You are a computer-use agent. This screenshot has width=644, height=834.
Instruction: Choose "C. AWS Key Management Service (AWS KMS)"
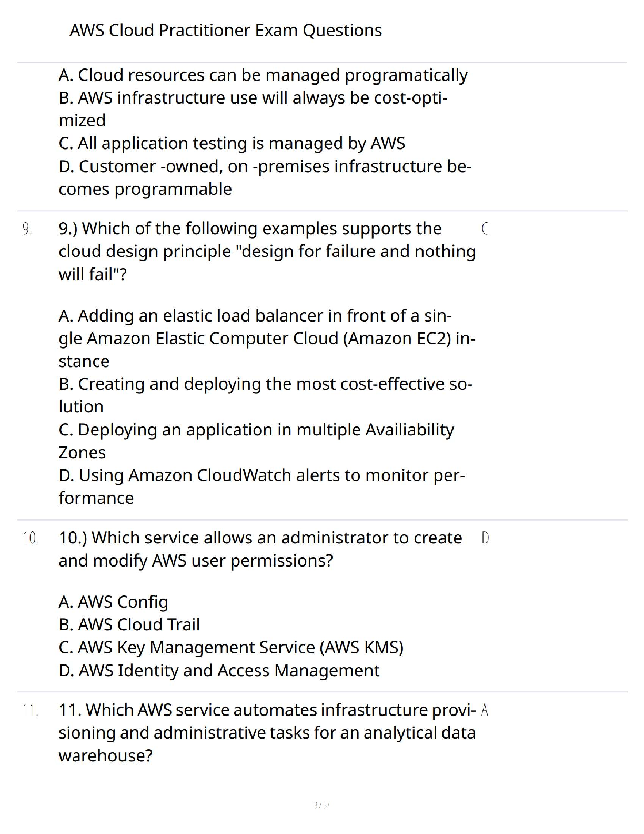coord(231,647)
